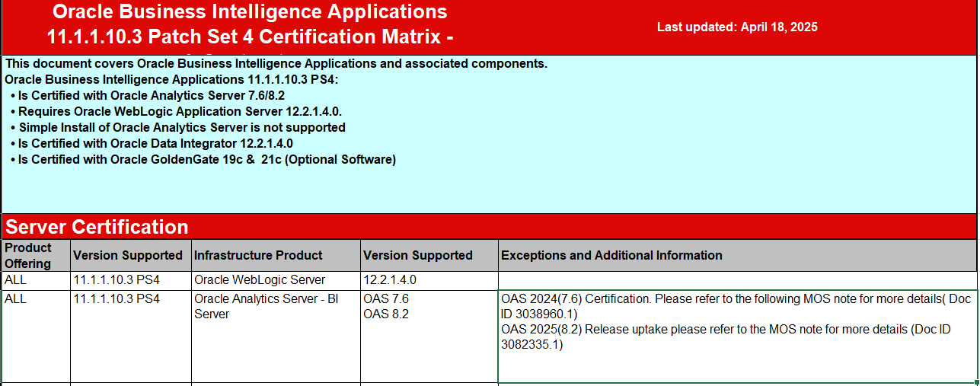Select the 'OAS 8.2' version text
The height and width of the screenshot is (386, 980).
[x=386, y=314]
